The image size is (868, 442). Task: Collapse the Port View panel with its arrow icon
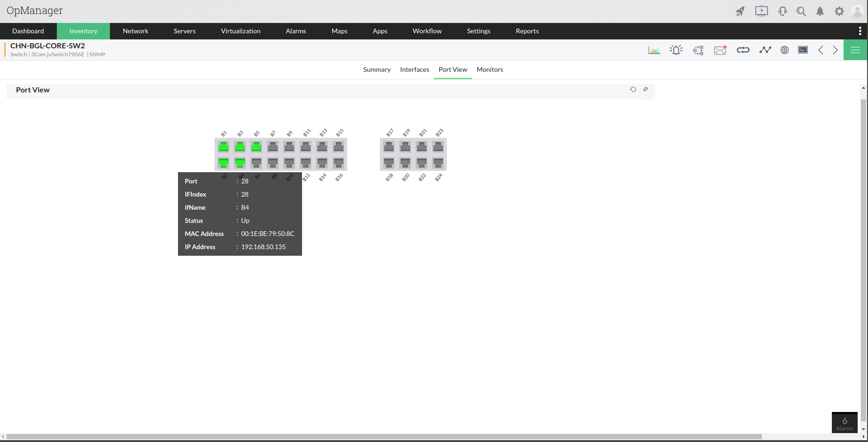(x=645, y=89)
